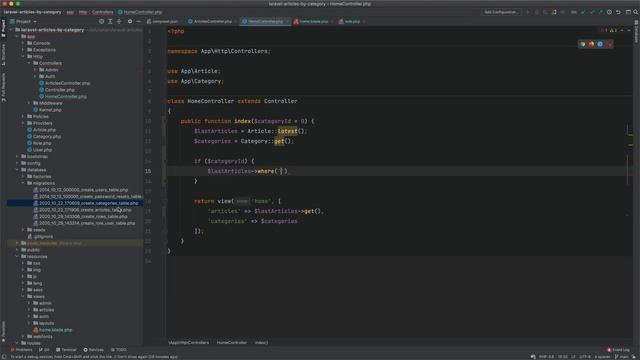Viewport: 640px width, 360px height.
Task: Show VCS history clock icon
Action: [609, 12]
